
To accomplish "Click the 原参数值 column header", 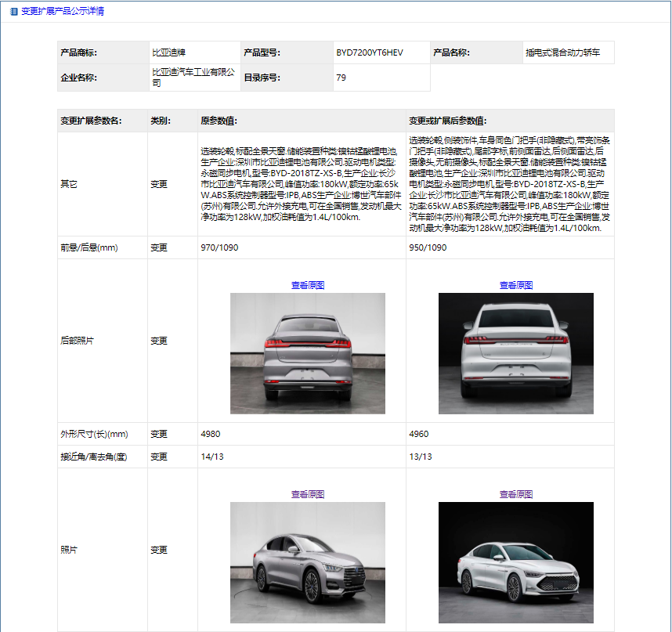I will click(x=219, y=121).
